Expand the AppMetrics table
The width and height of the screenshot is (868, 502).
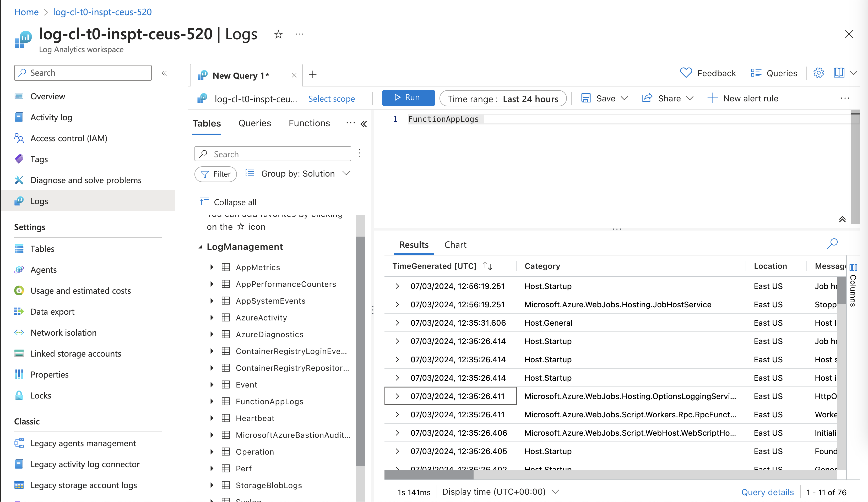pos(211,267)
